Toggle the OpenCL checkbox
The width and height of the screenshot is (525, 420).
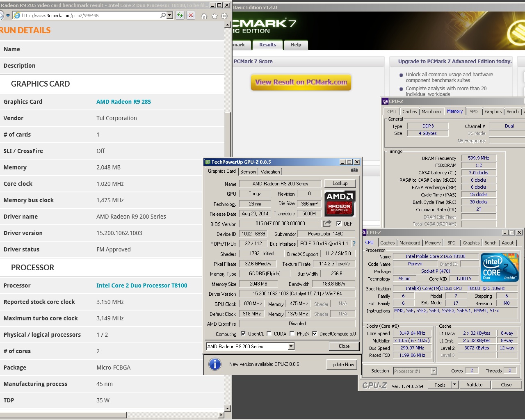coord(243,333)
